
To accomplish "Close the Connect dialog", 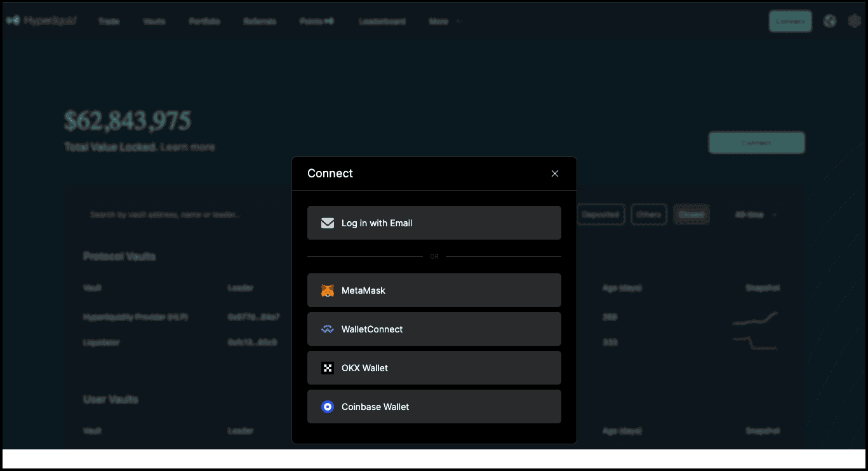I will (555, 174).
